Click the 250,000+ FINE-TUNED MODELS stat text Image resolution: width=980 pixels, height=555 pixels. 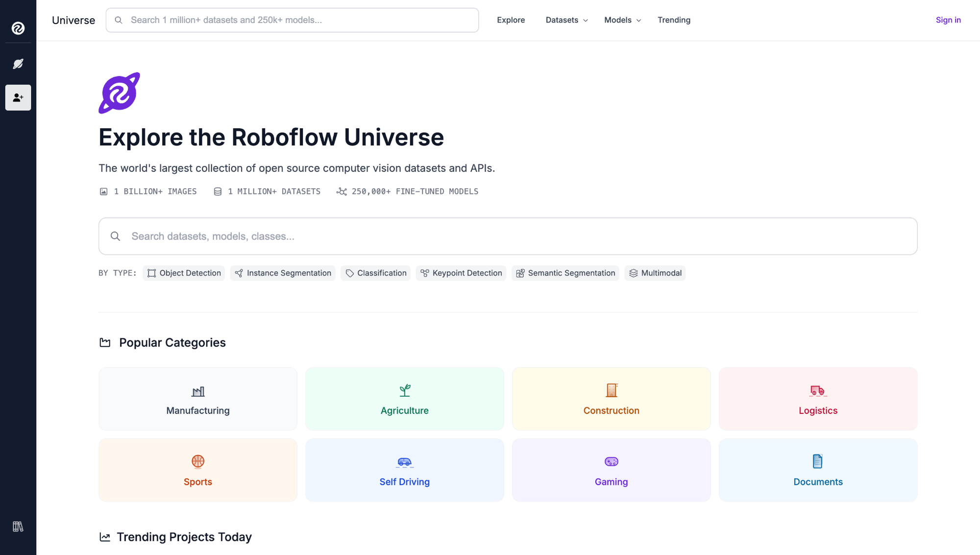click(x=415, y=192)
